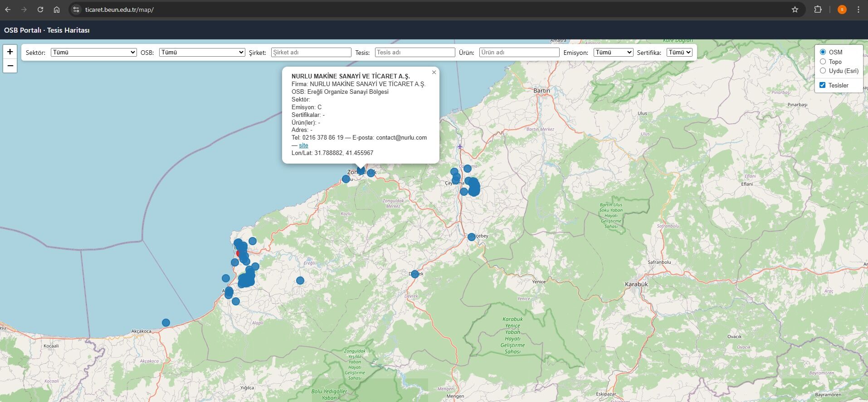Zoom out of the map
The image size is (868, 402).
[10, 66]
